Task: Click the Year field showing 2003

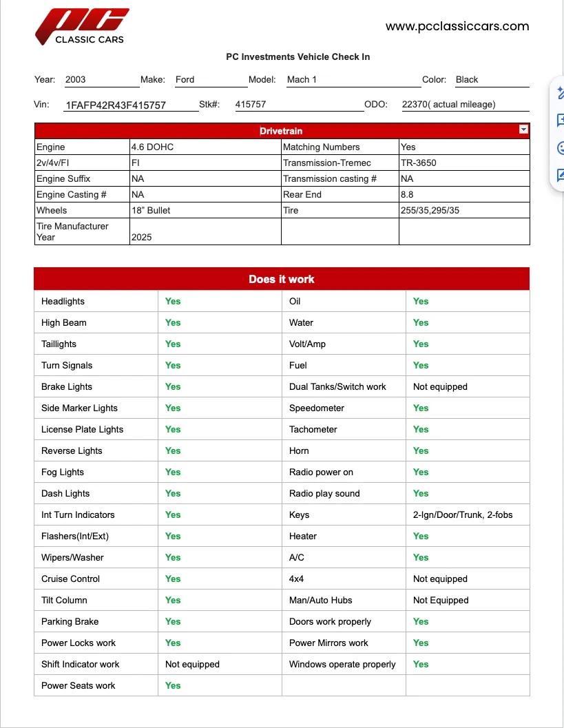Action: (x=101, y=79)
